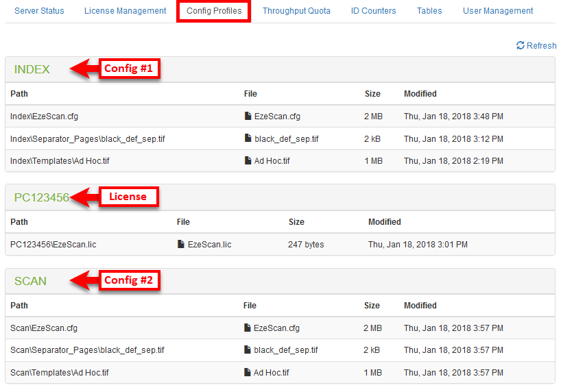This screenshot has width=561, height=392.
Task: Go to Throughput Quota tab
Action: [296, 11]
